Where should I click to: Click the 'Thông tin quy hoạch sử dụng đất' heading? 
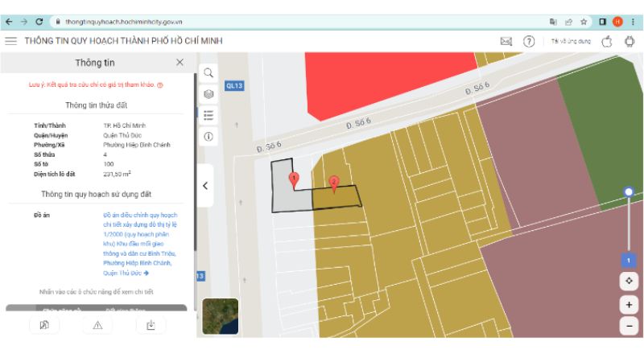click(x=96, y=194)
